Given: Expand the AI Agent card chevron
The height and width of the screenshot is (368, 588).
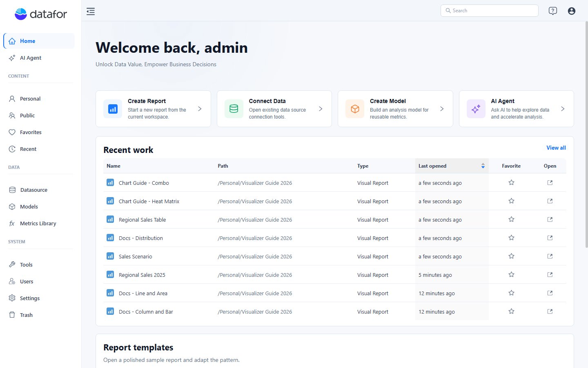Looking at the screenshot, I should (x=563, y=109).
